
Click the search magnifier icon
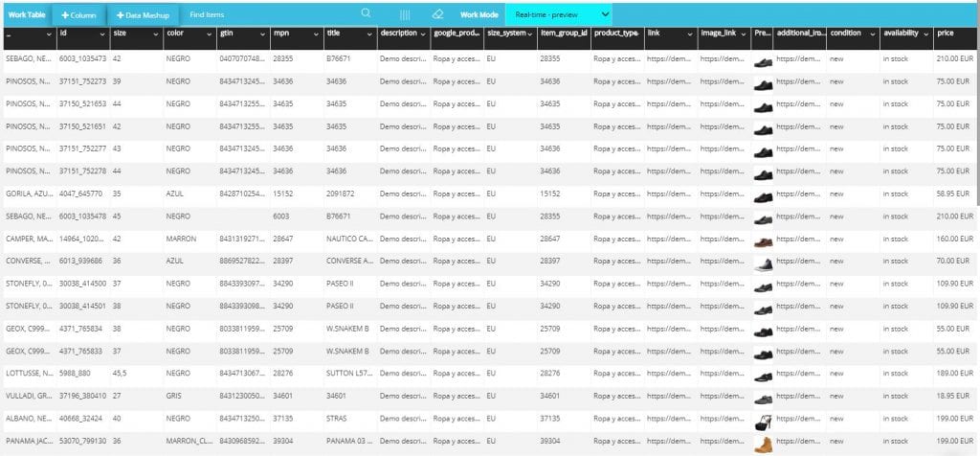(366, 14)
